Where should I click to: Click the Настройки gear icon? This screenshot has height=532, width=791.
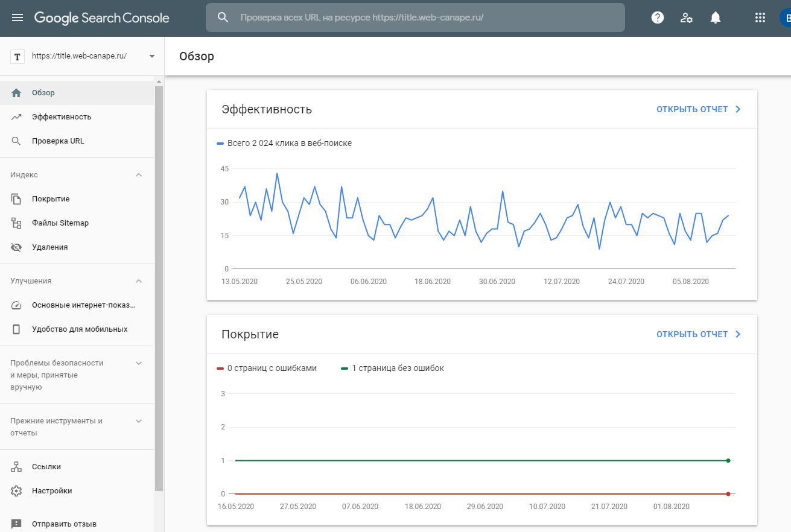click(16, 491)
